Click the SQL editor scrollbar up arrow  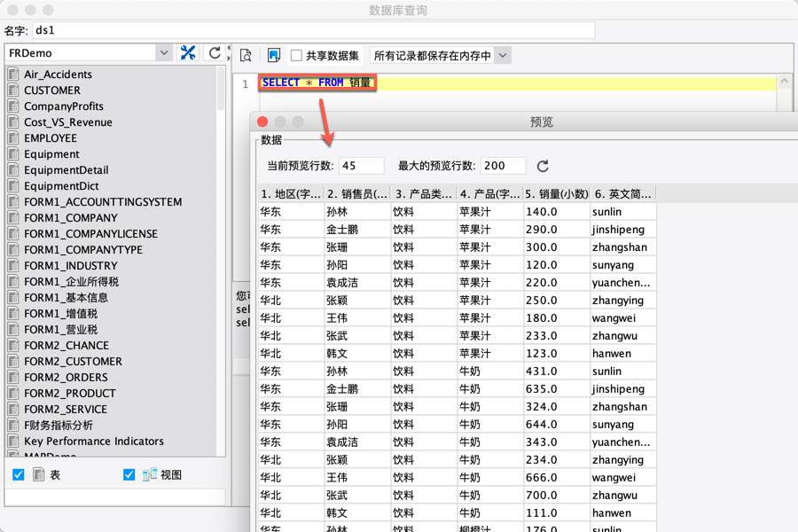click(785, 81)
